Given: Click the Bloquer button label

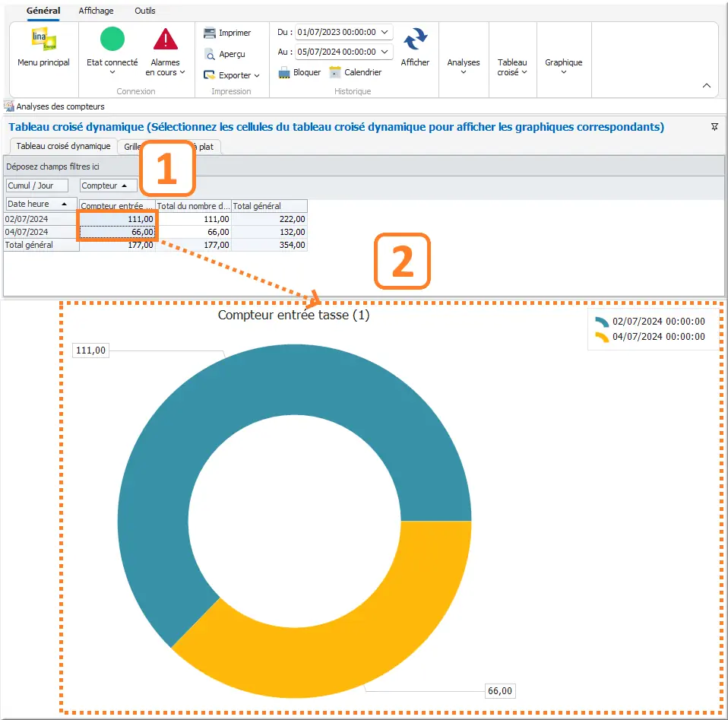Looking at the screenshot, I should click(307, 72).
